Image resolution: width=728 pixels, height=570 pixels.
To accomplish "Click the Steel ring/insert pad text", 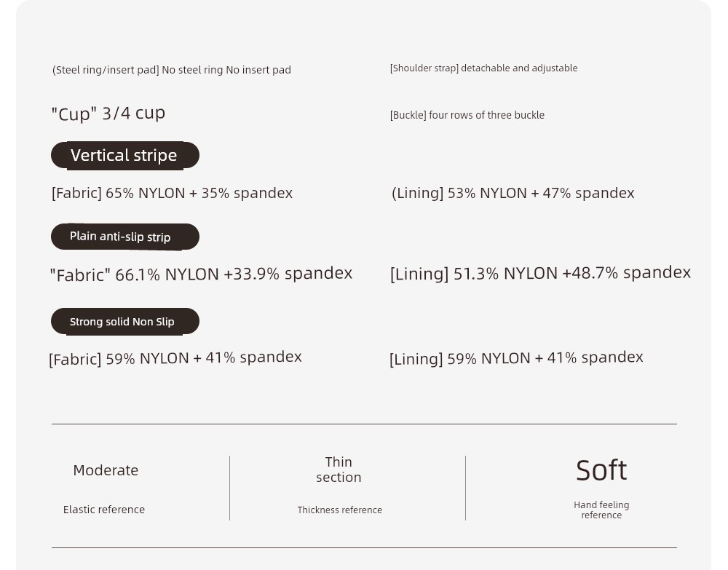I will (172, 70).
